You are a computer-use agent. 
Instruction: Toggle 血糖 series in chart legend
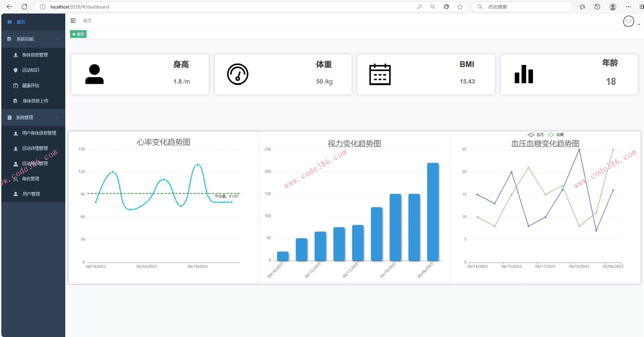pyautogui.click(x=556, y=135)
